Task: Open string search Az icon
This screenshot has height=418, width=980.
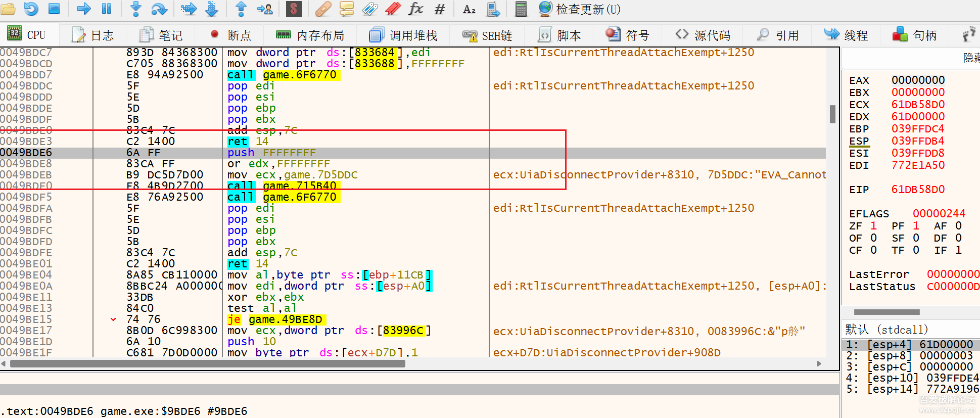Action: [469, 9]
